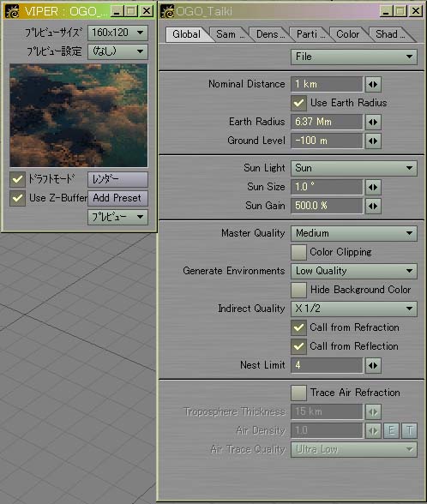Switch to the Color tab
The height and width of the screenshot is (504, 427).
click(348, 34)
